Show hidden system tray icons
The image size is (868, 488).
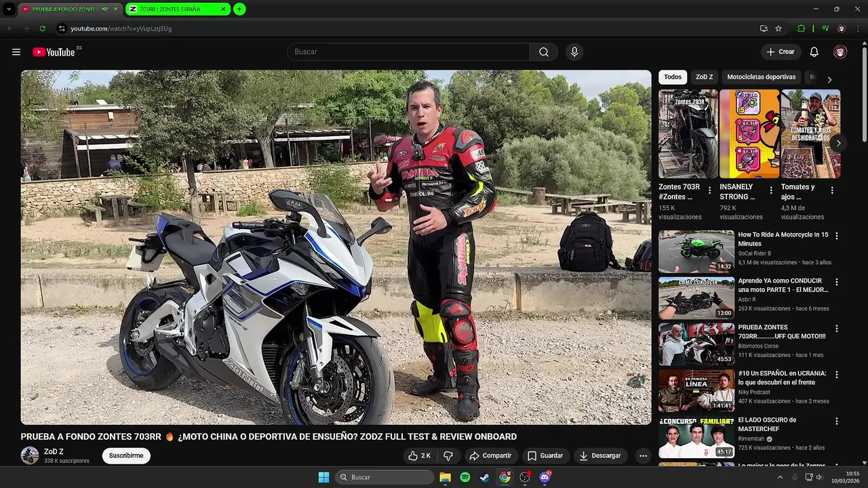tap(780, 477)
